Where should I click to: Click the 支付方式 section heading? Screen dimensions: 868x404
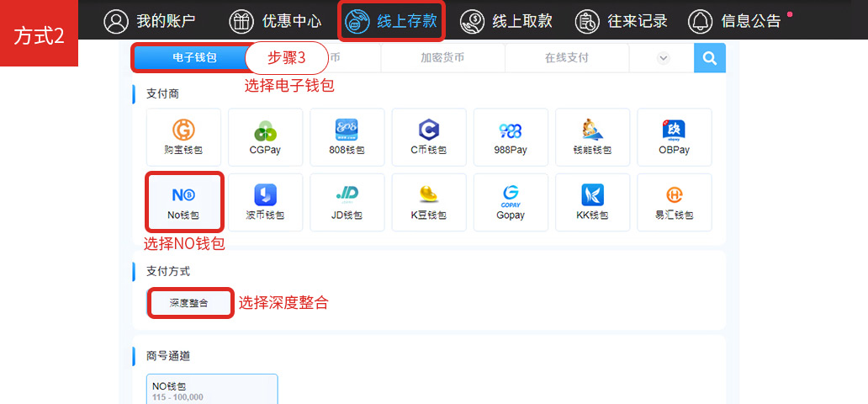click(x=167, y=272)
